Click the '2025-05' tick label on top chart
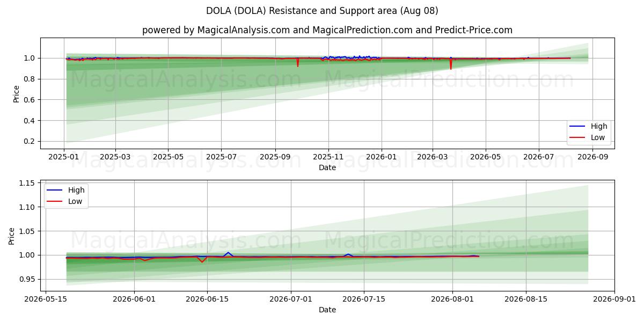The height and width of the screenshot is (322, 644). click(168, 157)
